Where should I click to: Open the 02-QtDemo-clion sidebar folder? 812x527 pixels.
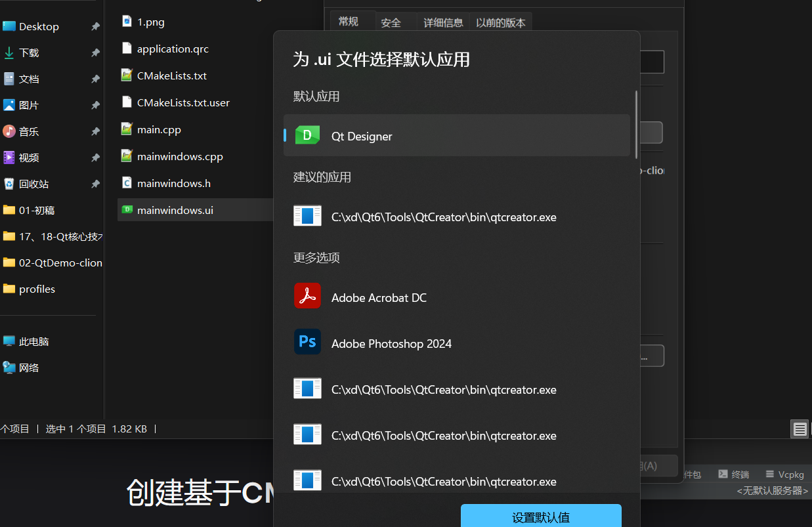click(53, 263)
